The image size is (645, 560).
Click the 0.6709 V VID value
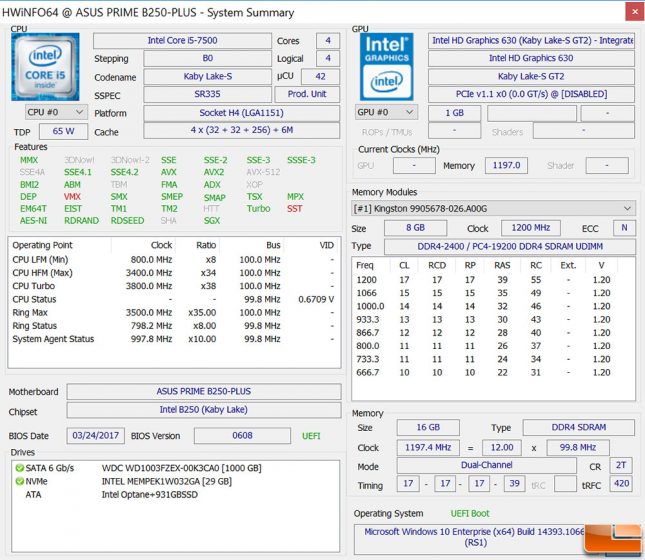pos(316,299)
